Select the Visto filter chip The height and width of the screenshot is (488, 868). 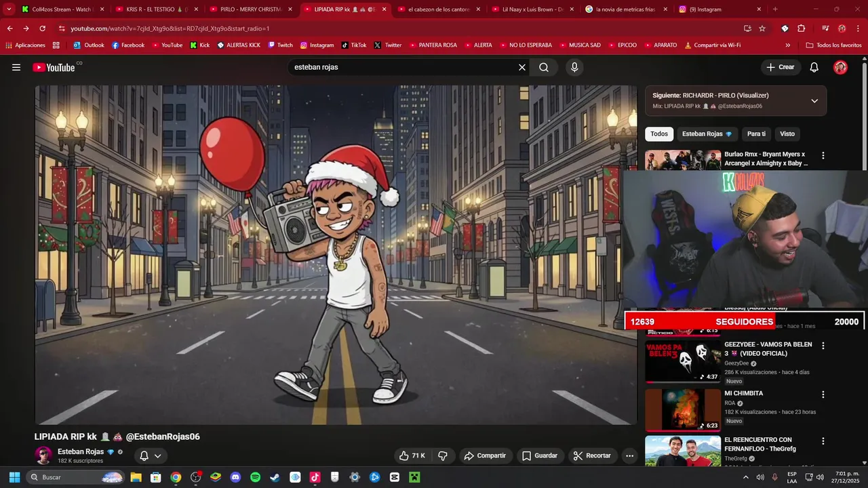787,134
